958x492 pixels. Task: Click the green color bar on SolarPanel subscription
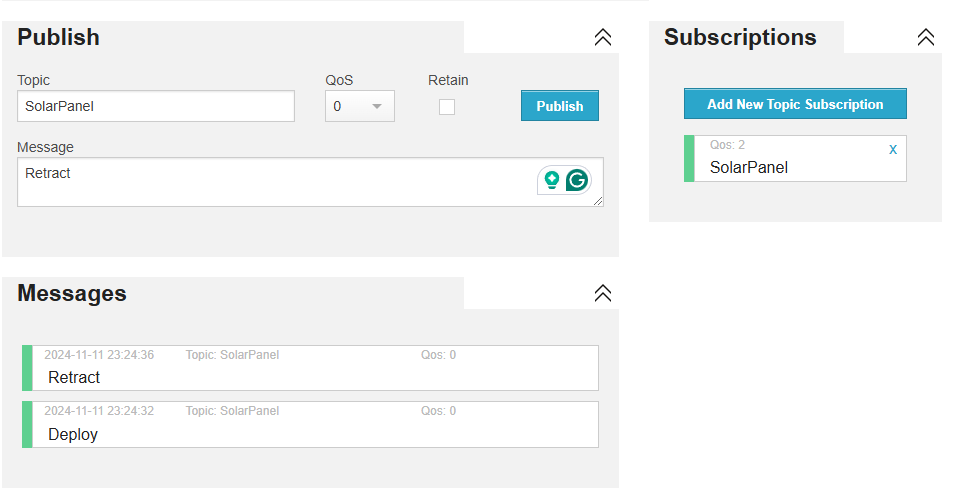(689, 159)
